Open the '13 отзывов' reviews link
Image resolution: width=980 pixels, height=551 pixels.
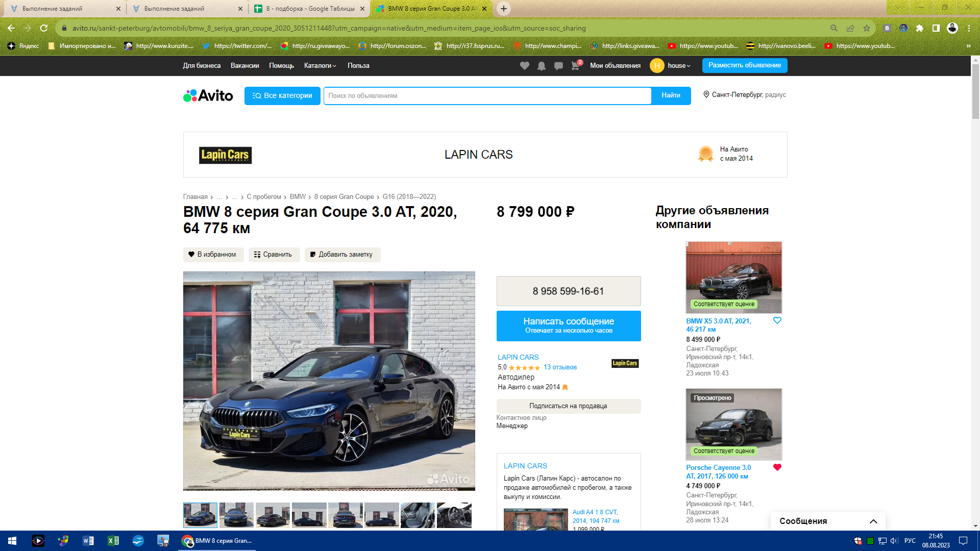pyautogui.click(x=560, y=367)
